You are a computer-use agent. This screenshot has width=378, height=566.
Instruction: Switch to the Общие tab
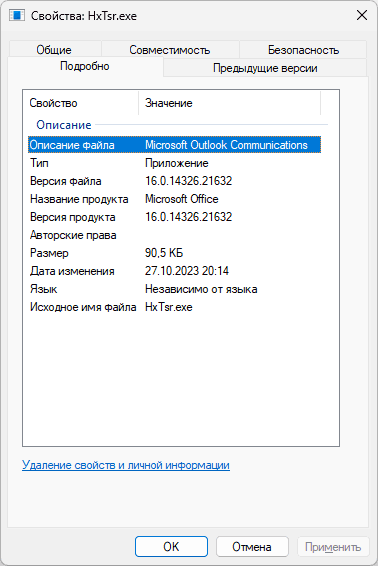click(x=54, y=49)
